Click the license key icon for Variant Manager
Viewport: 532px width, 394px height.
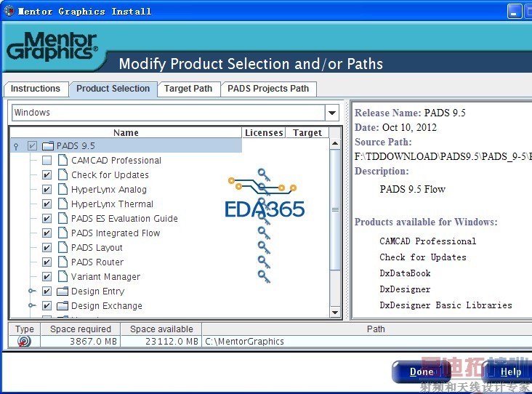(x=264, y=276)
